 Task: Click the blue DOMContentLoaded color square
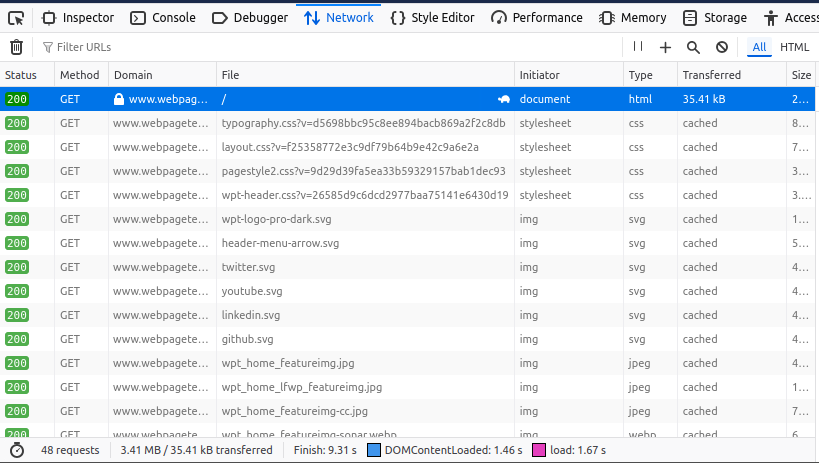pos(374,450)
